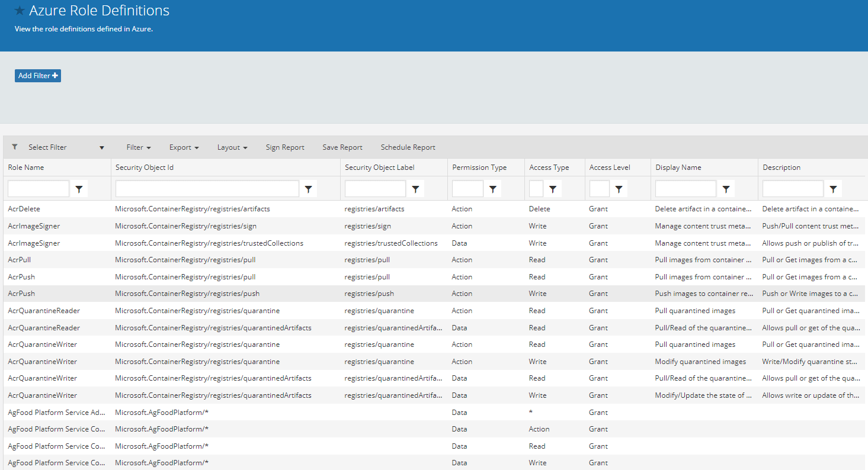Open the Select Filter dropdown

(x=66, y=147)
